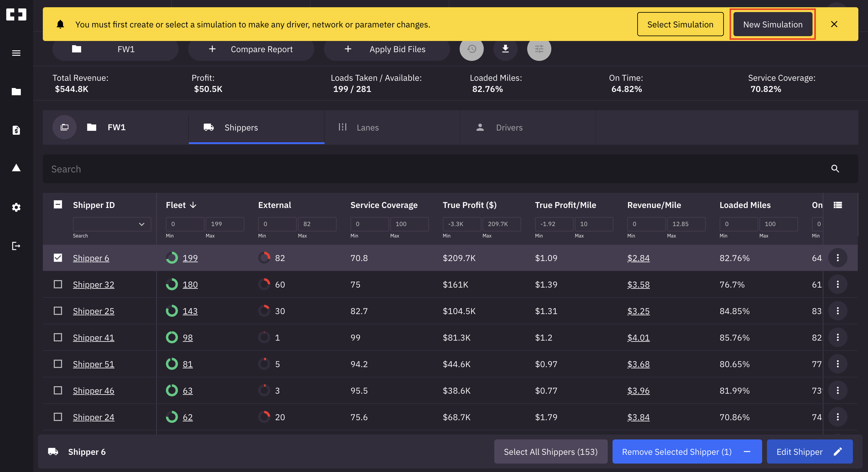
Task: Click the download icon button
Action: pyautogui.click(x=505, y=49)
